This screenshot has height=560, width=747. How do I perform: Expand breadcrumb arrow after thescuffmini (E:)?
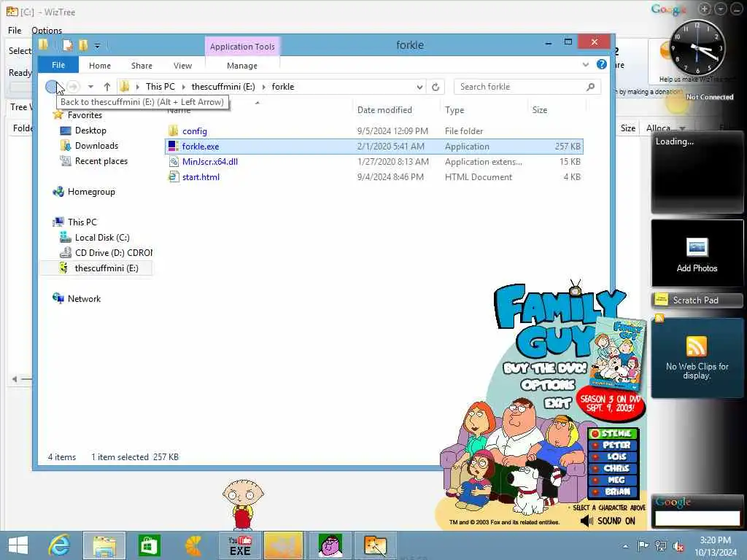(x=263, y=87)
